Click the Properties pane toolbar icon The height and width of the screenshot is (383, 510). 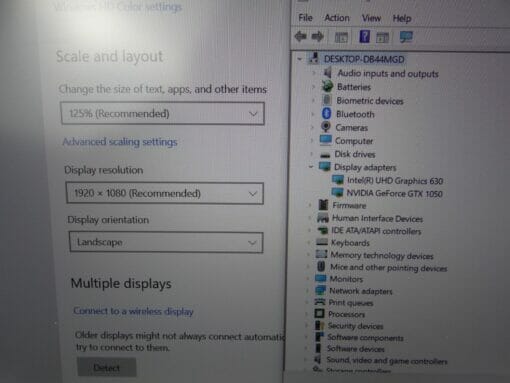point(382,37)
